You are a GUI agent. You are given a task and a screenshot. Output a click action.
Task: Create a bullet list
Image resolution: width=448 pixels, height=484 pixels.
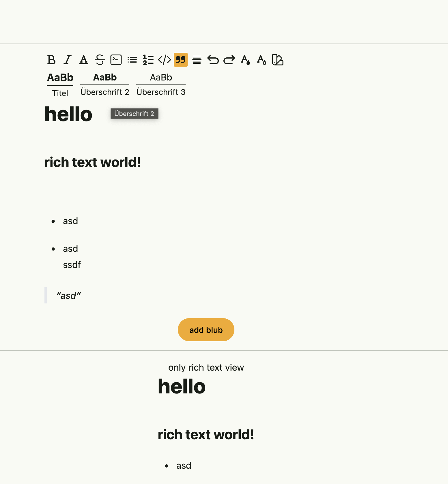(132, 60)
